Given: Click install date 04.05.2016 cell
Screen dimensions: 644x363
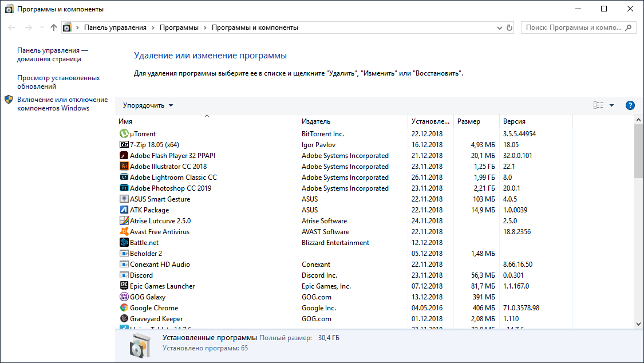Looking at the screenshot, I should click(x=426, y=308).
